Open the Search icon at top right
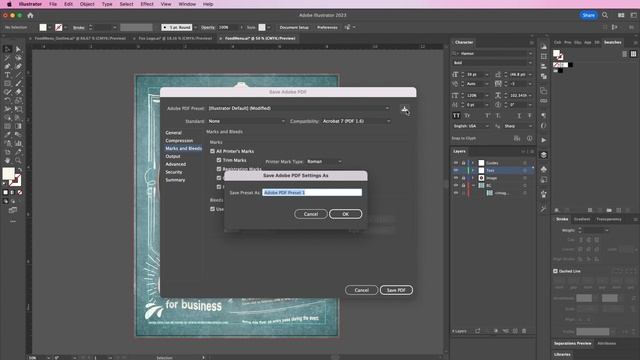640x360 pixels. 605,15
